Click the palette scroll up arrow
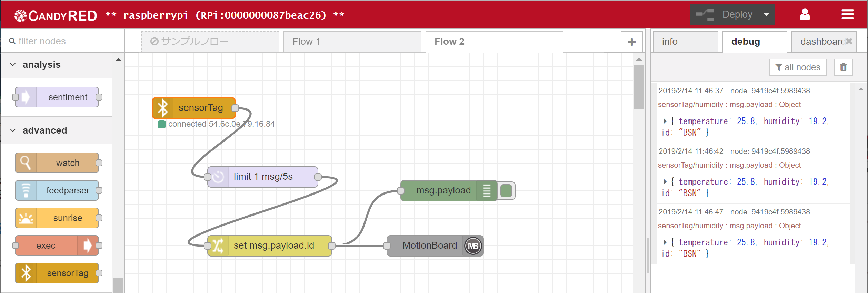The image size is (868, 293). 118,59
